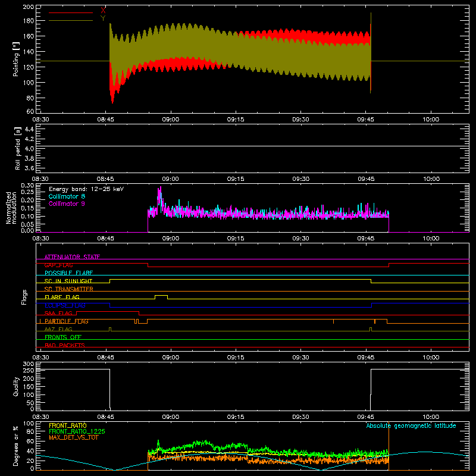This screenshot has height=476, width=476.
Task: Click the SC_TRANSMITTER flag label
Action: point(69,289)
